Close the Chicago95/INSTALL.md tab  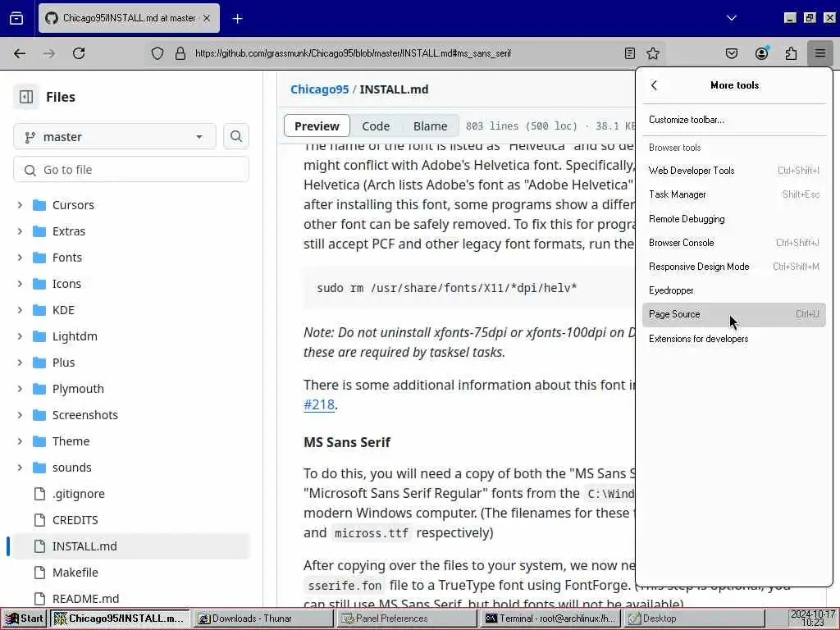click(x=207, y=18)
